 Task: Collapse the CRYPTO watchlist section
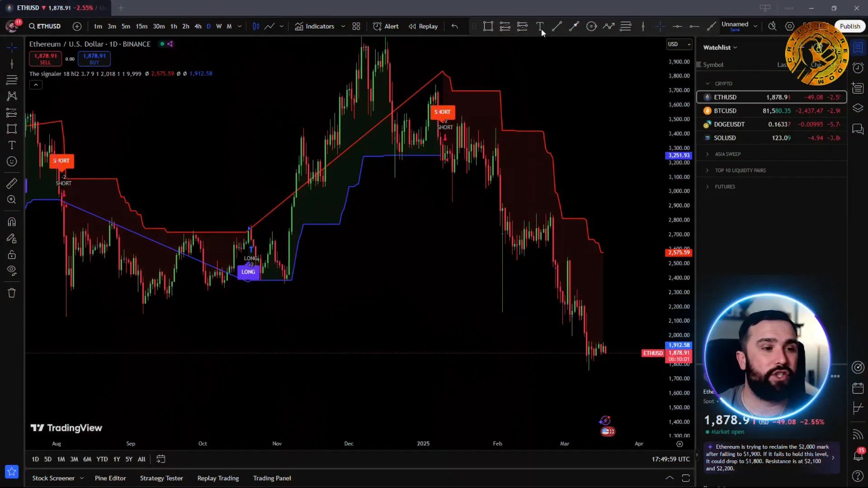pos(708,84)
